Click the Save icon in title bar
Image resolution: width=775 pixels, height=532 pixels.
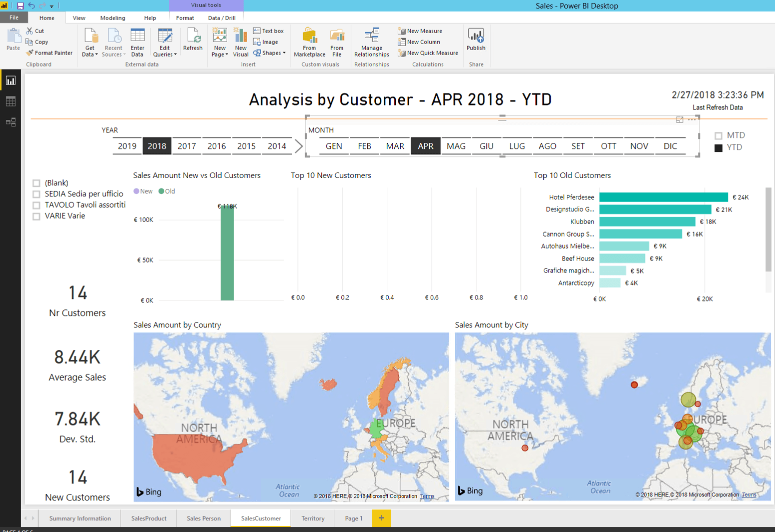(x=21, y=6)
